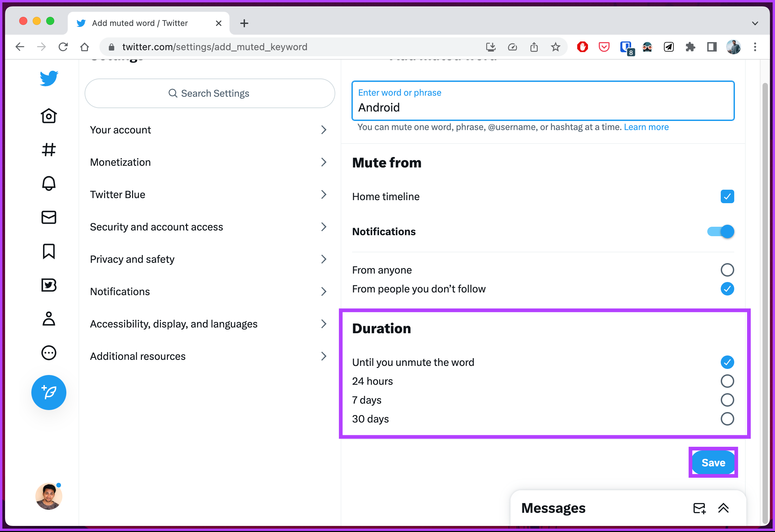This screenshot has height=532, width=775.
Task: Click the browser forward arrow
Action: (41, 47)
